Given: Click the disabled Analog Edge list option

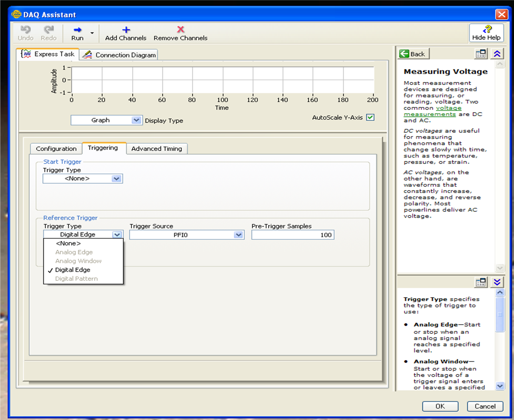Looking at the screenshot, I should click(x=74, y=252).
